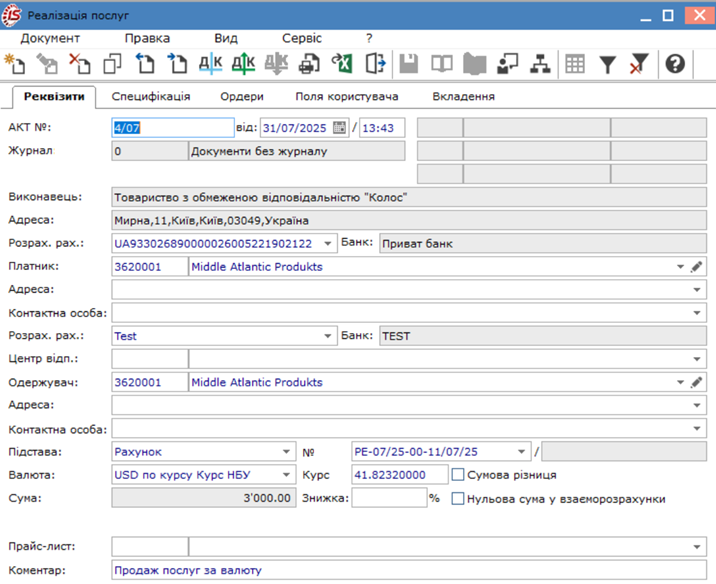Open the Підстава dropdown showing Рахунок
Viewport: 716px width, 584px height.
[x=286, y=452]
